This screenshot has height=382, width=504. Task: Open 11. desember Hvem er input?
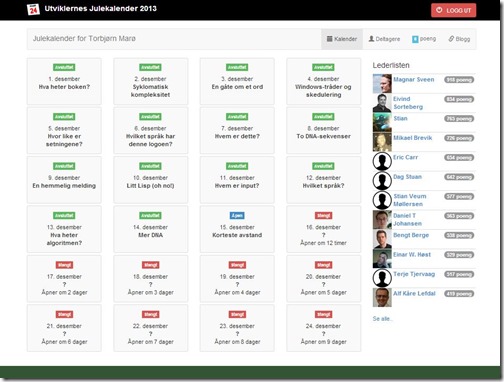point(237,180)
